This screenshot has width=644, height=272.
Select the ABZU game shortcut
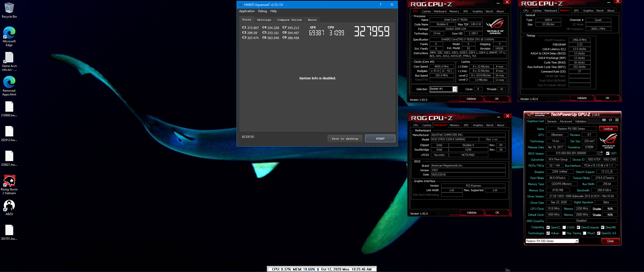point(9,208)
